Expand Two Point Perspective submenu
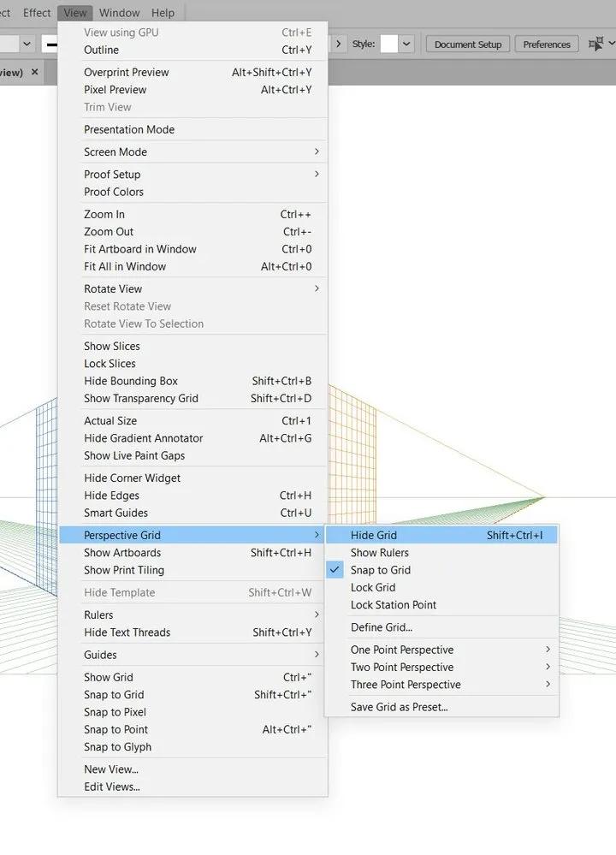616x855 pixels. pyautogui.click(x=441, y=668)
